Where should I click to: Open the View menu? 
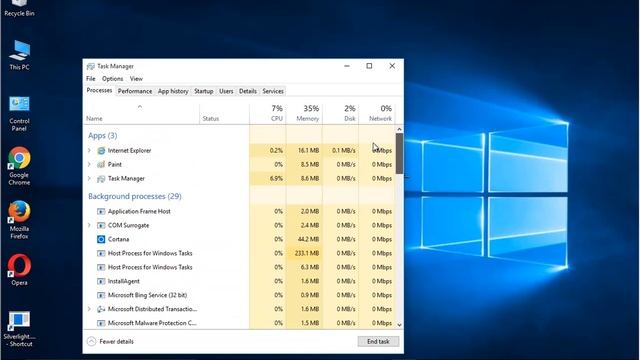pos(136,78)
